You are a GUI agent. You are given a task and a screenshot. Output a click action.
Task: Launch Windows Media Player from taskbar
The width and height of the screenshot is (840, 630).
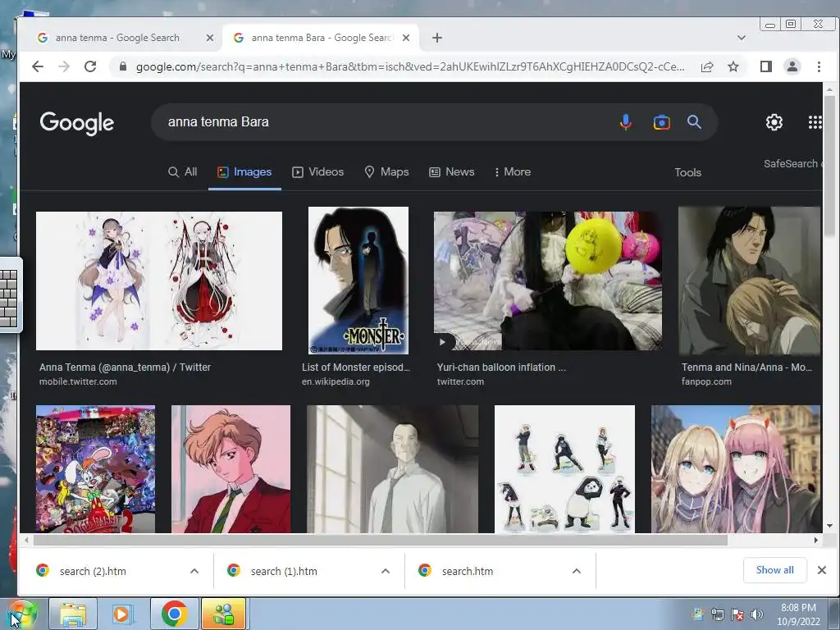[122, 614]
